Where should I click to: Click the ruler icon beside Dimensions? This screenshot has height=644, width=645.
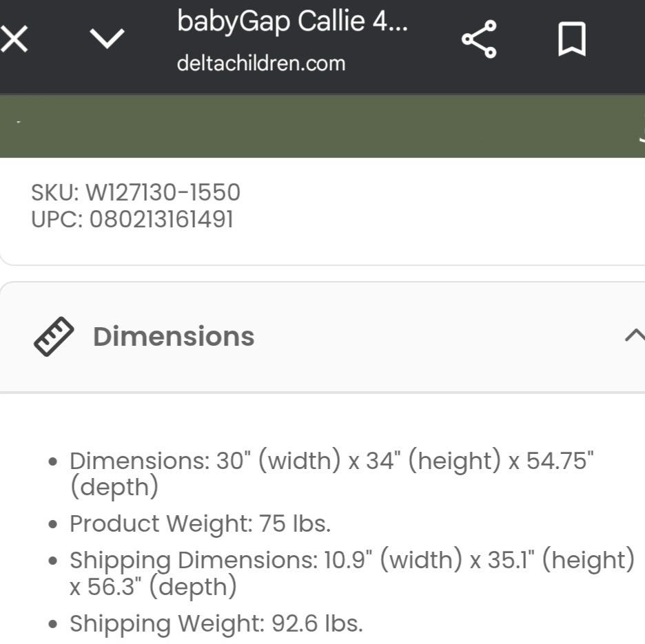(54, 337)
